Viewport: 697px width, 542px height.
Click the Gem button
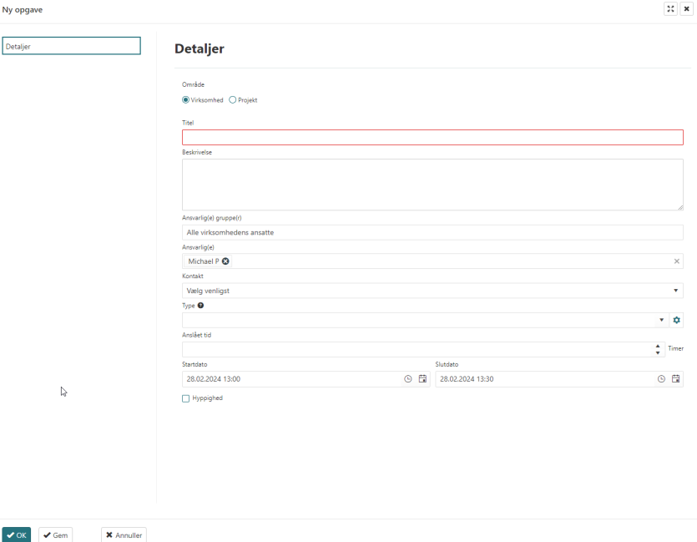(56, 535)
